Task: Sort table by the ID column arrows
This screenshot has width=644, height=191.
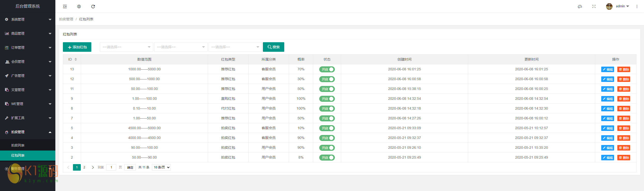Action: click(x=76, y=59)
